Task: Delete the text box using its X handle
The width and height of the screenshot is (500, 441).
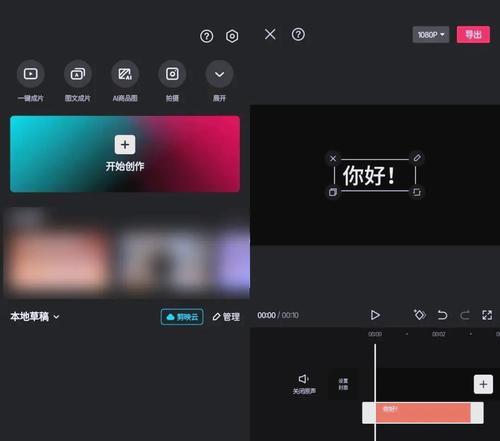Action: 333,158
